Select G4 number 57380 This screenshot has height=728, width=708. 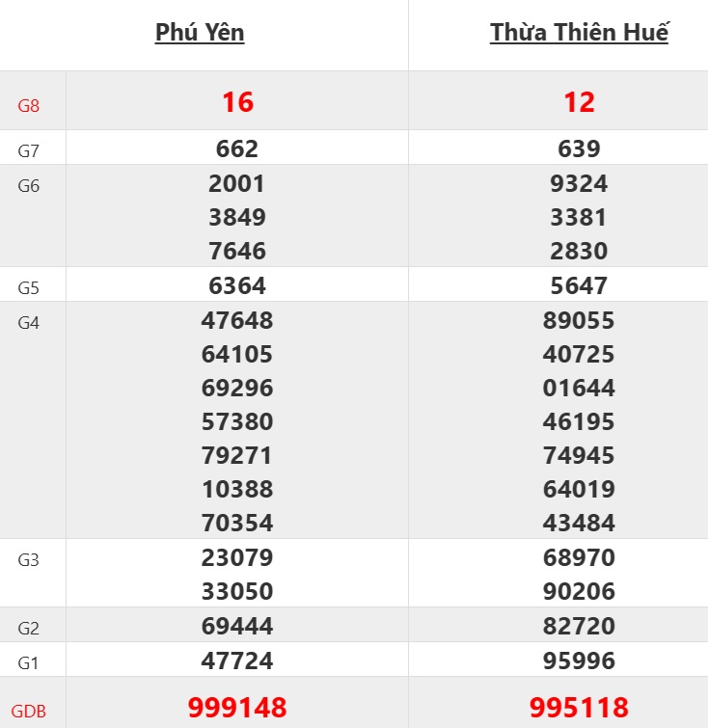coord(237,422)
